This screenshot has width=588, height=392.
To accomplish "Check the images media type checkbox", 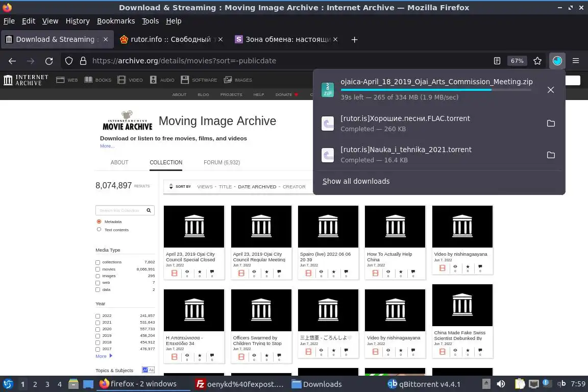I will click(x=98, y=276).
